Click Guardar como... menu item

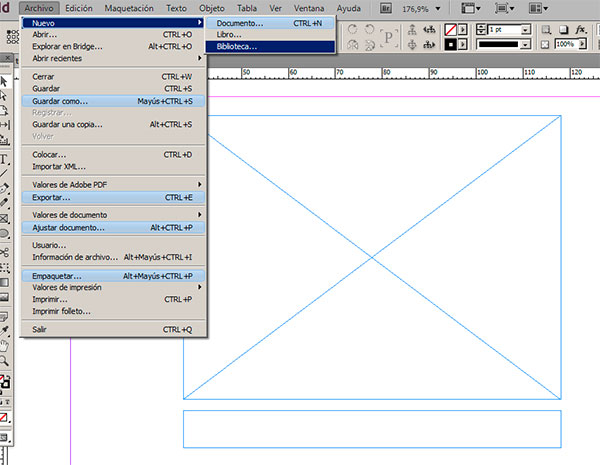pos(113,101)
